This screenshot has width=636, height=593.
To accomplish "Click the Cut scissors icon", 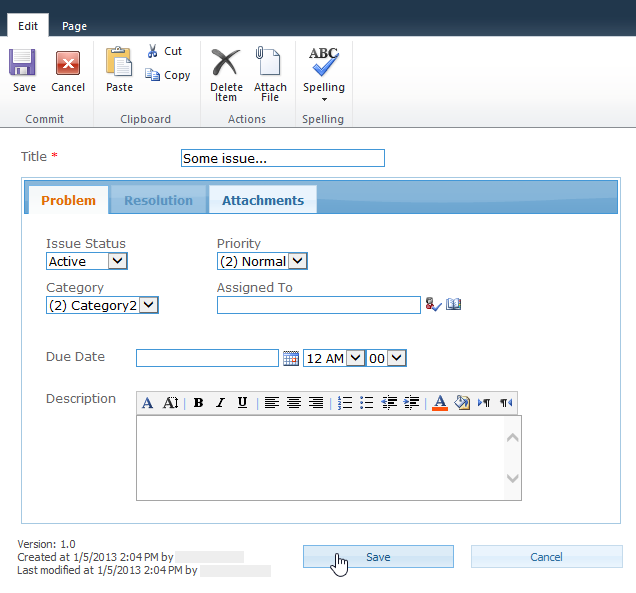I will point(153,51).
